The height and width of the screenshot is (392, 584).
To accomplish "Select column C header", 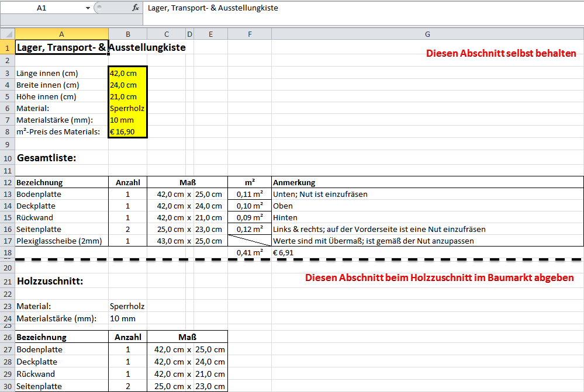I will click(167, 34).
